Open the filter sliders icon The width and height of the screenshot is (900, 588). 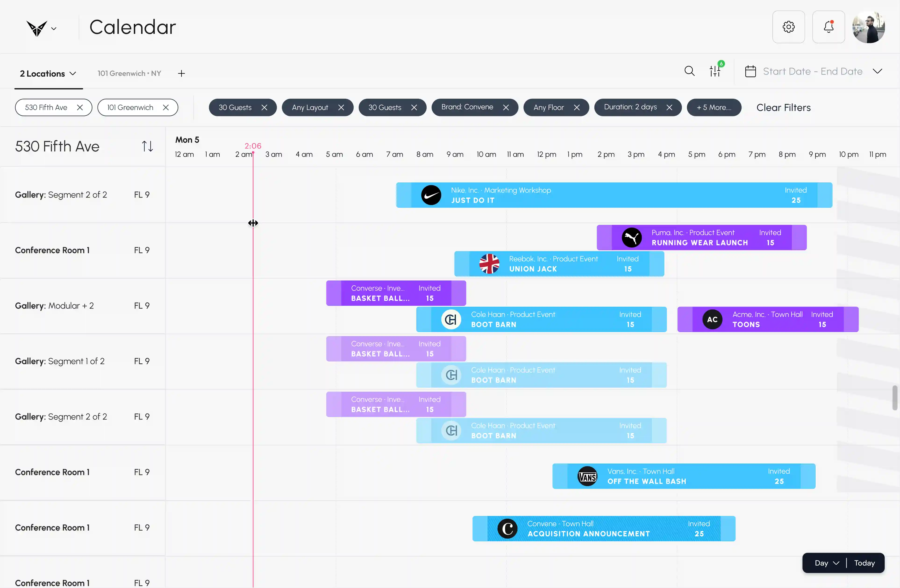(715, 71)
